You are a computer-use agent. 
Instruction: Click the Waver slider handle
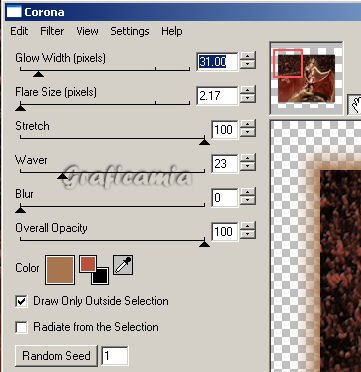pyautogui.click(x=62, y=176)
